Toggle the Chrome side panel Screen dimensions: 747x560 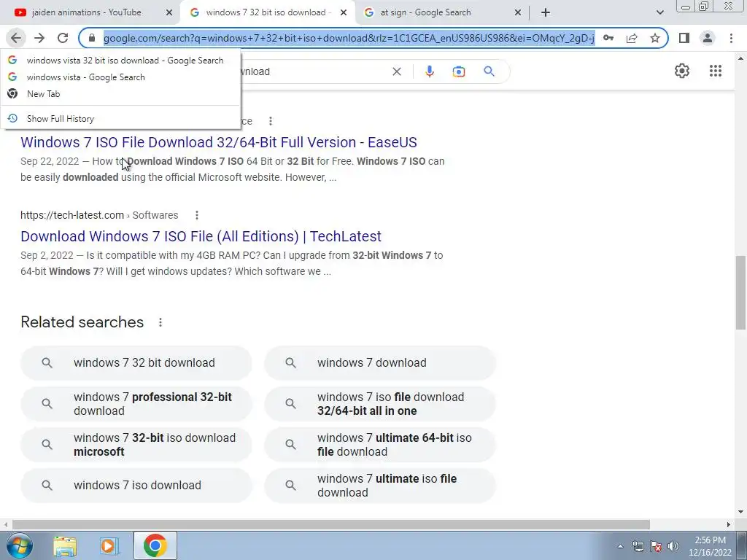(684, 38)
